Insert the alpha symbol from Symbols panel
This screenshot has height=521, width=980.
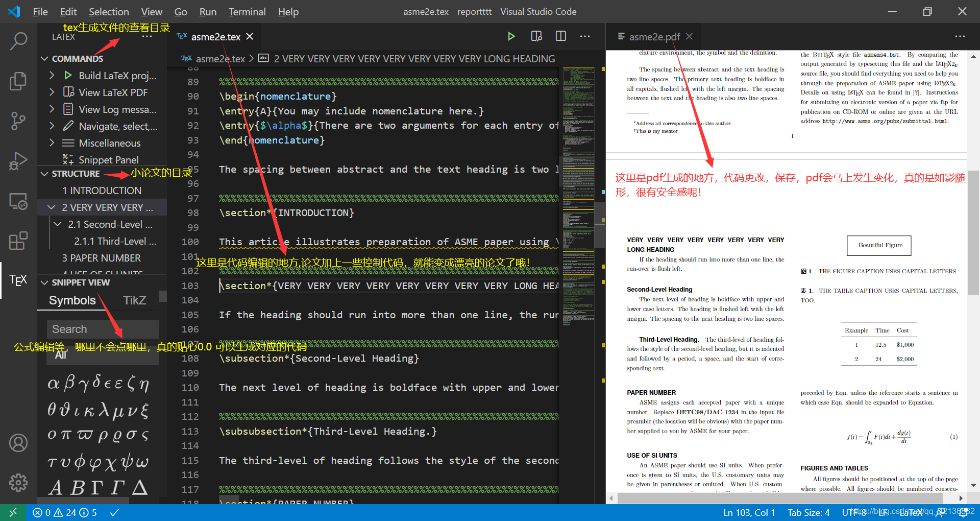point(53,383)
